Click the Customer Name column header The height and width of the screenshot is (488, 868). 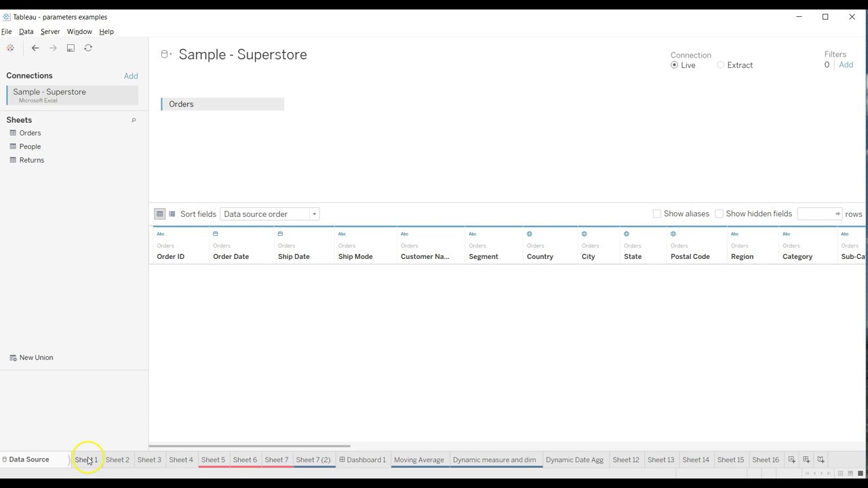(x=425, y=257)
